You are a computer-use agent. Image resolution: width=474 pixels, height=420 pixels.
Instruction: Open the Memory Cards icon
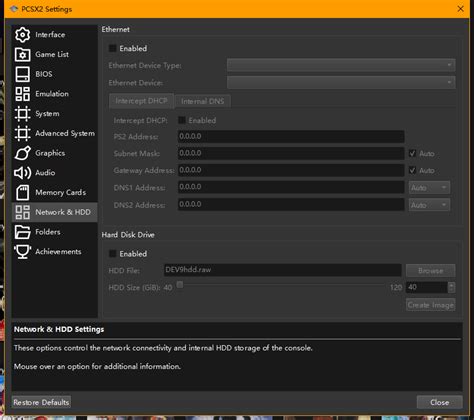coord(22,192)
